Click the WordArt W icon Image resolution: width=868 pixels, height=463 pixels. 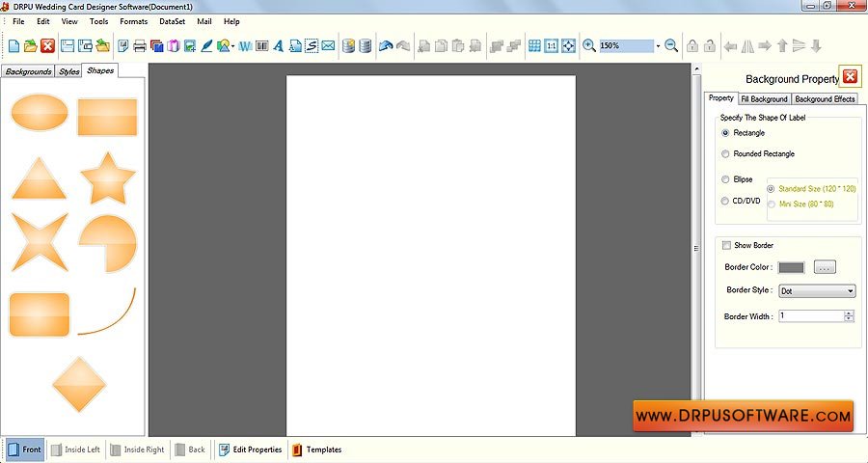pos(245,46)
